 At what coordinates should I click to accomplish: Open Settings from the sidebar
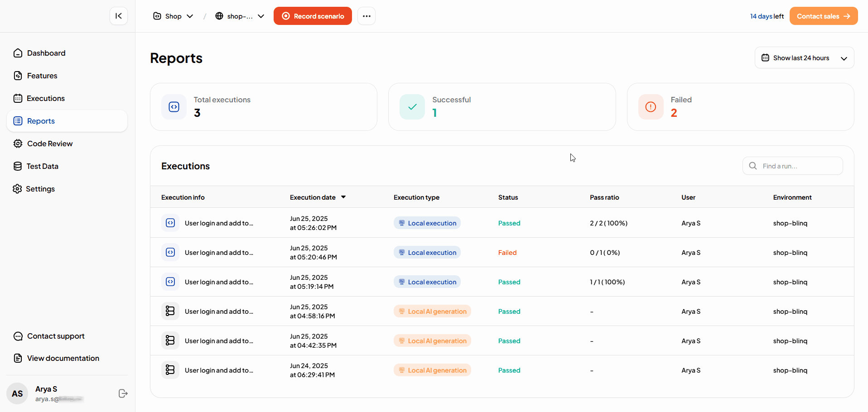tap(40, 189)
